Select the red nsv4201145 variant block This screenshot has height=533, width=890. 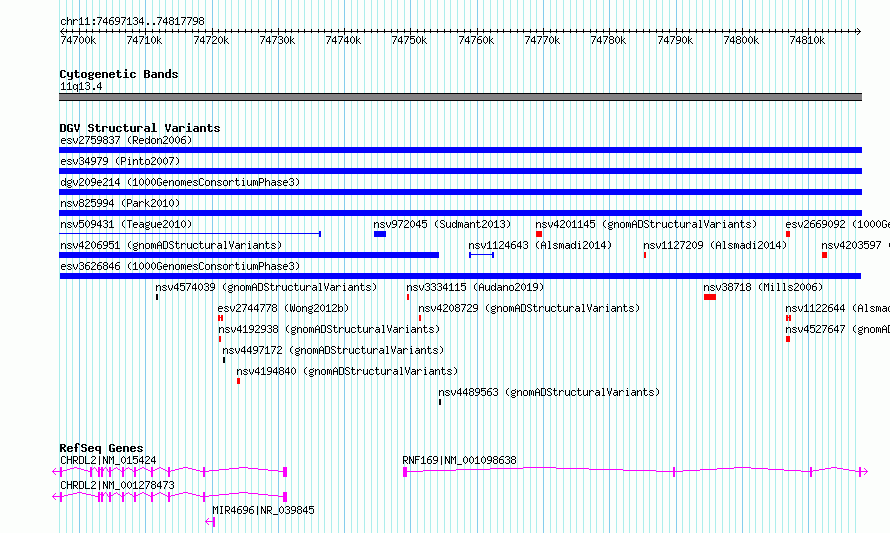pyautogui.click(x=539, y=234)
